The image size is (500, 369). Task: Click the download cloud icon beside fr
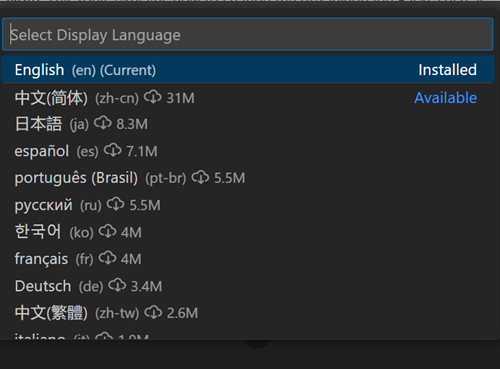[108, 259]
